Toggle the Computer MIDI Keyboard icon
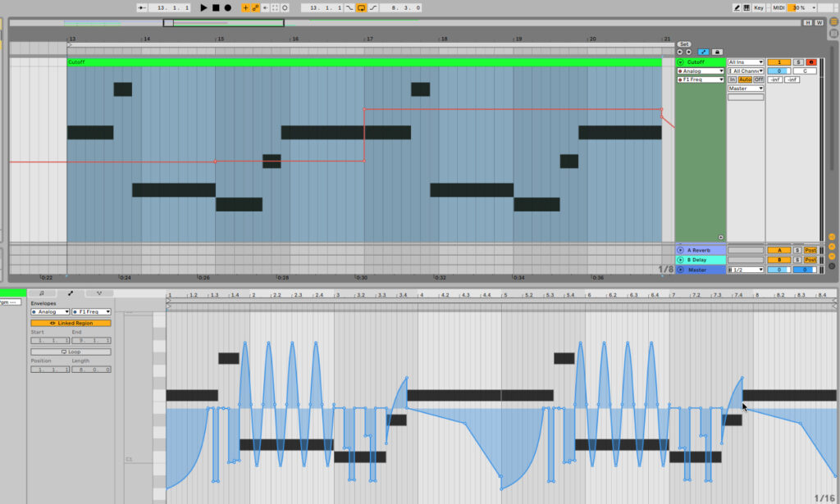840x504 pixels. 746,7
